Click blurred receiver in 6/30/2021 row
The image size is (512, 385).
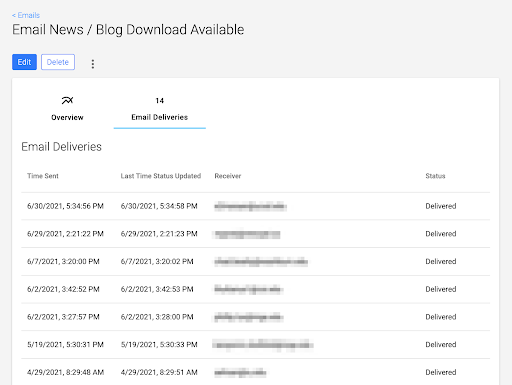click(x=250, y=206)
